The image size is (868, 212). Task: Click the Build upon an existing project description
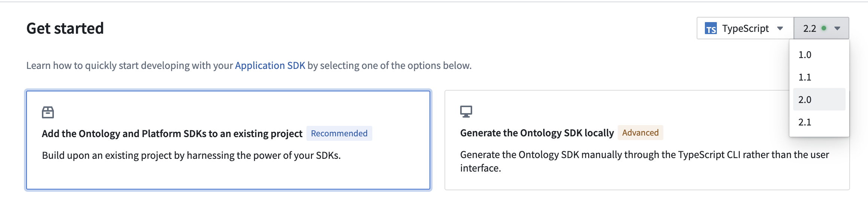pyautogui.click(x=191, y=155)
